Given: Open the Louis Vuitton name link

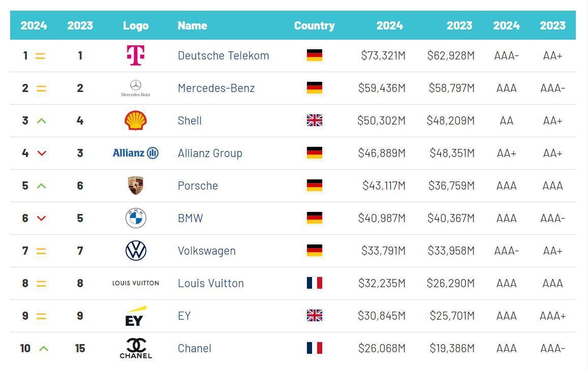Looking at the screenshot, I should pos(210,283).
